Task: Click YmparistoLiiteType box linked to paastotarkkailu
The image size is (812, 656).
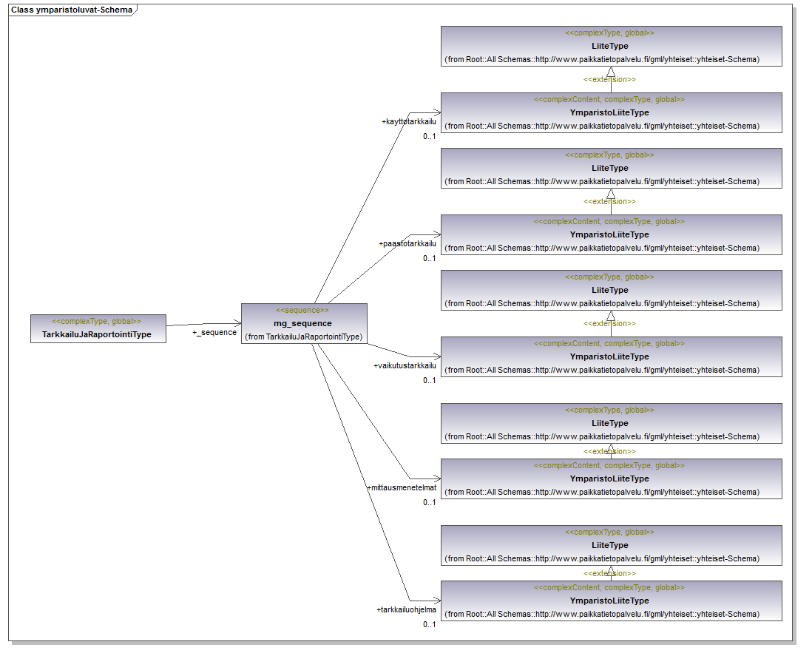Action: [x=610, y=235]
